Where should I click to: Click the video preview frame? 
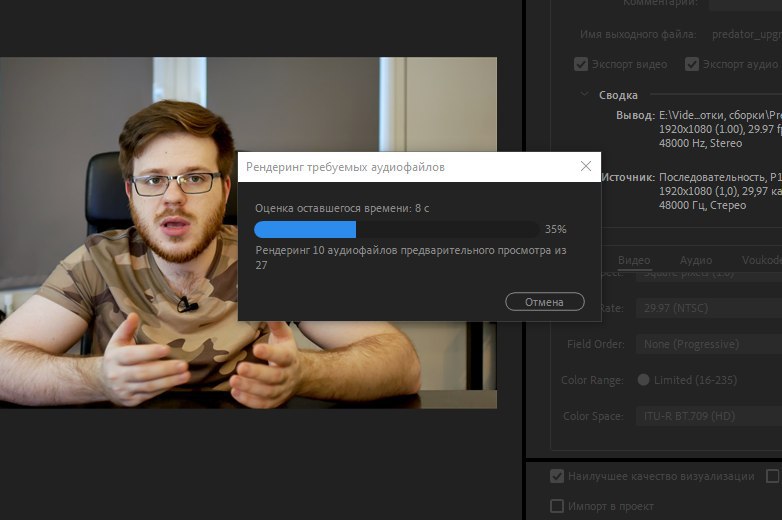point(248,233)
